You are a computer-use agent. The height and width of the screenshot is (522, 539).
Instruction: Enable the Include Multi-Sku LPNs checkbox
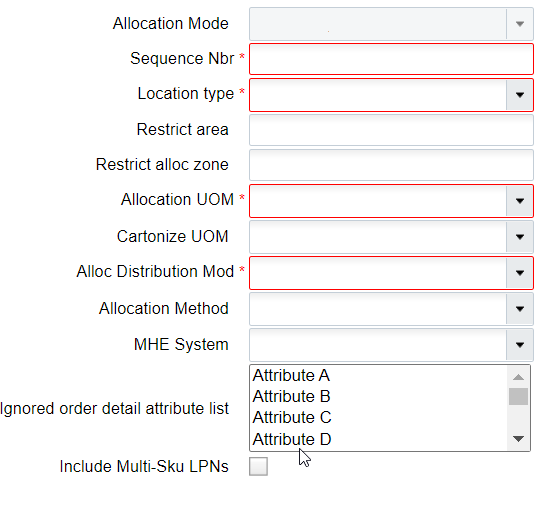point(258,466)
